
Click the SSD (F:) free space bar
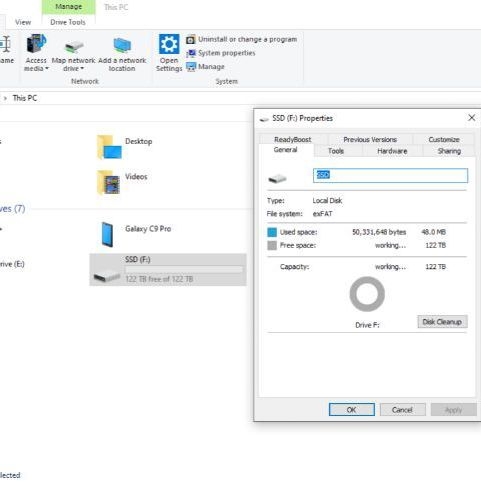pyautogui.click(x=184, y=269)
